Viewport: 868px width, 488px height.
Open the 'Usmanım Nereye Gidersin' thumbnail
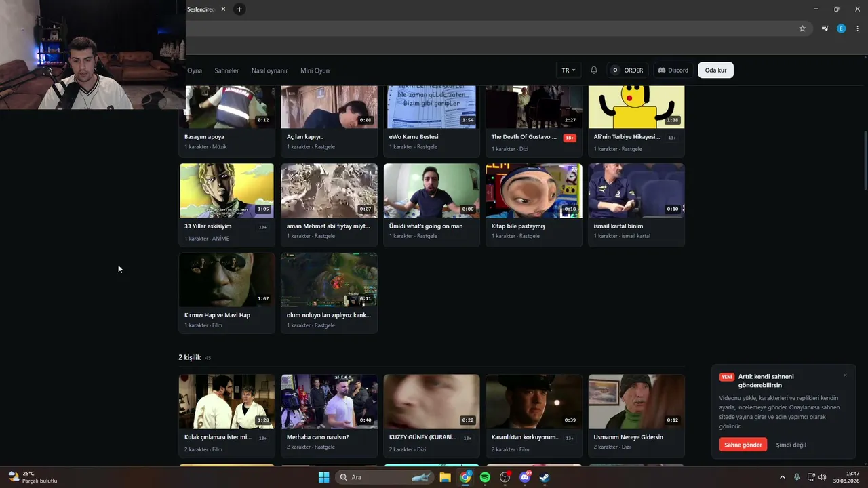(x=636, y=402)
